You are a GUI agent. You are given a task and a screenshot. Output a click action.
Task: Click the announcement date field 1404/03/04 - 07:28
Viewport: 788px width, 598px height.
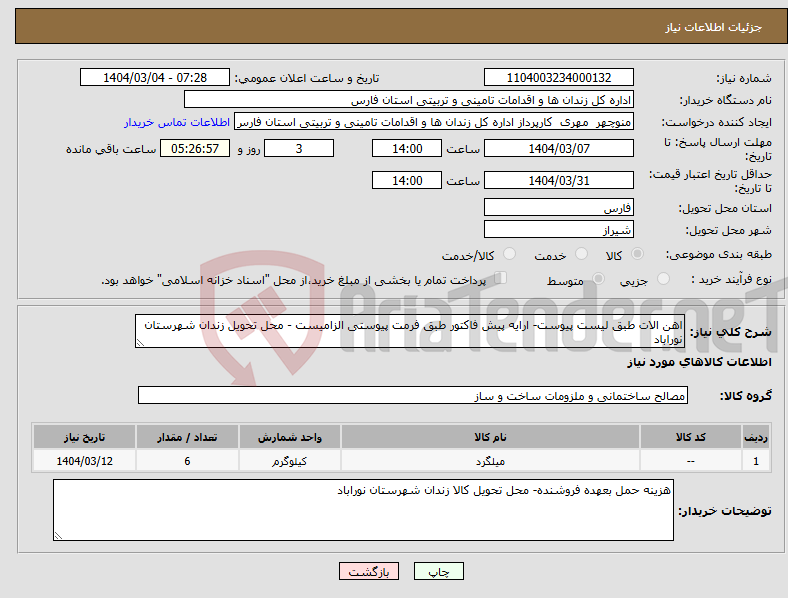pos(155,77)
